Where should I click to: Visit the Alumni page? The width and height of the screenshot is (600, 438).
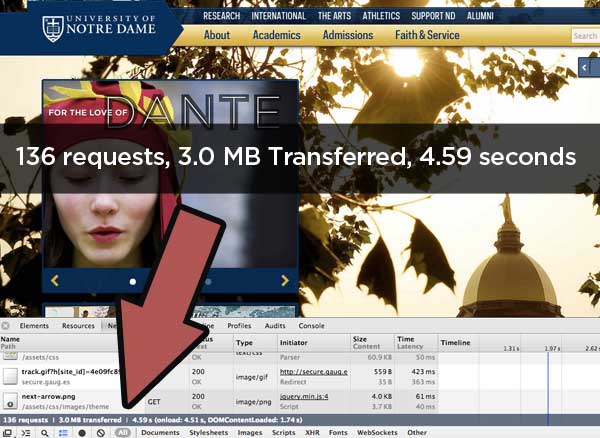click(x=480, y=16)
